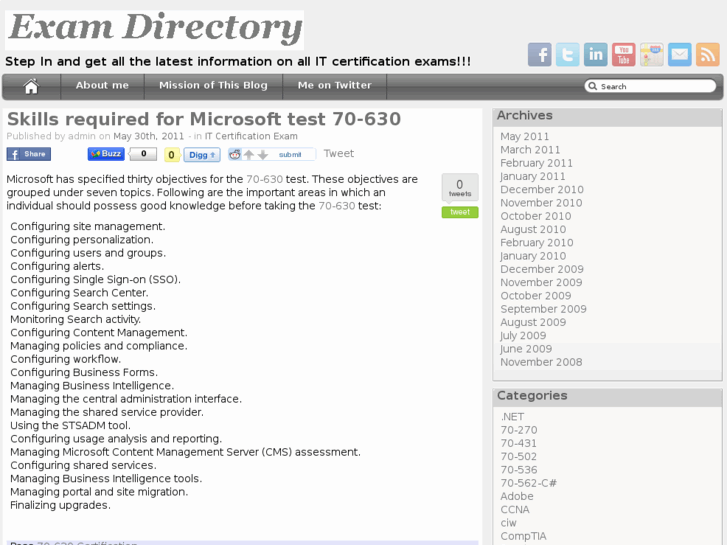Open the October 2010 archive

click(x=536, y=216)
